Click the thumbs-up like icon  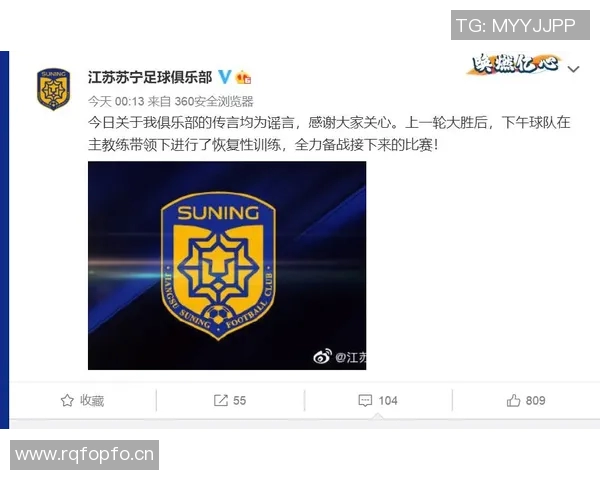(514, 400)
